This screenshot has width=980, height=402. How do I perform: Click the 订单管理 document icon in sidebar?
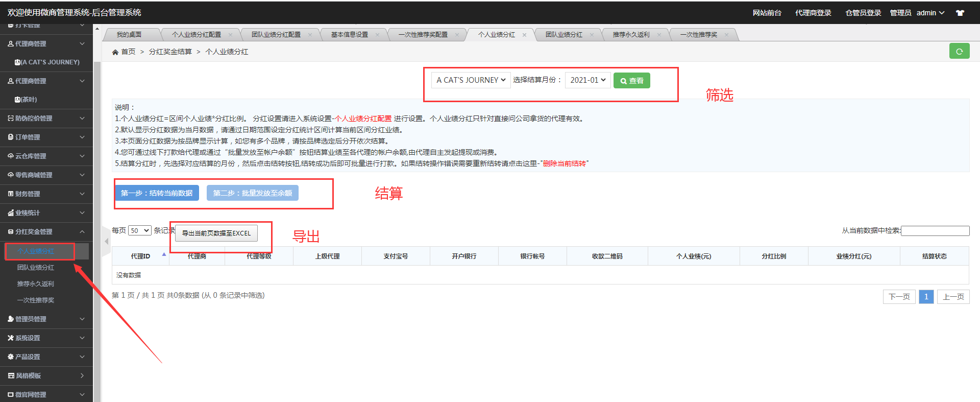(x=11, y=137)
